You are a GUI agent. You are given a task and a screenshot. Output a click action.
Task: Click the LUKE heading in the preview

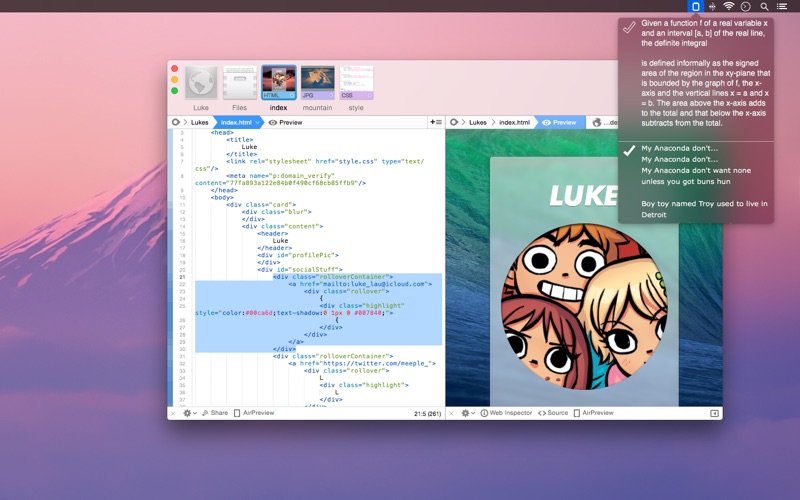(583, 196)
